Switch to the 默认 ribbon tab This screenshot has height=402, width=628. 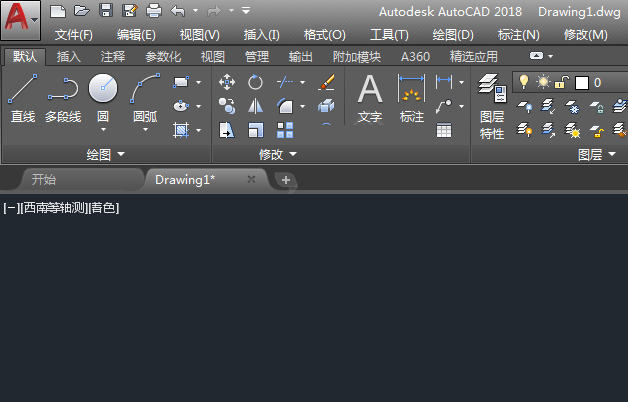point(25,56)
